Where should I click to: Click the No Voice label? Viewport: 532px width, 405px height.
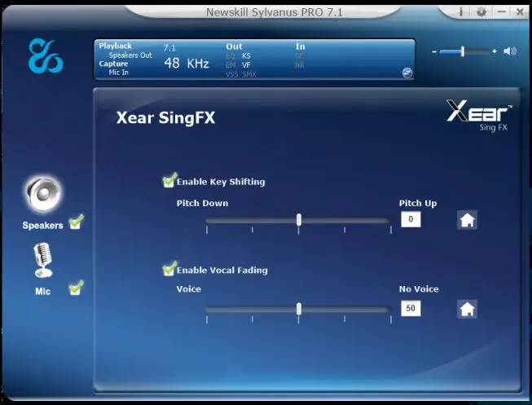click(419, 289)
